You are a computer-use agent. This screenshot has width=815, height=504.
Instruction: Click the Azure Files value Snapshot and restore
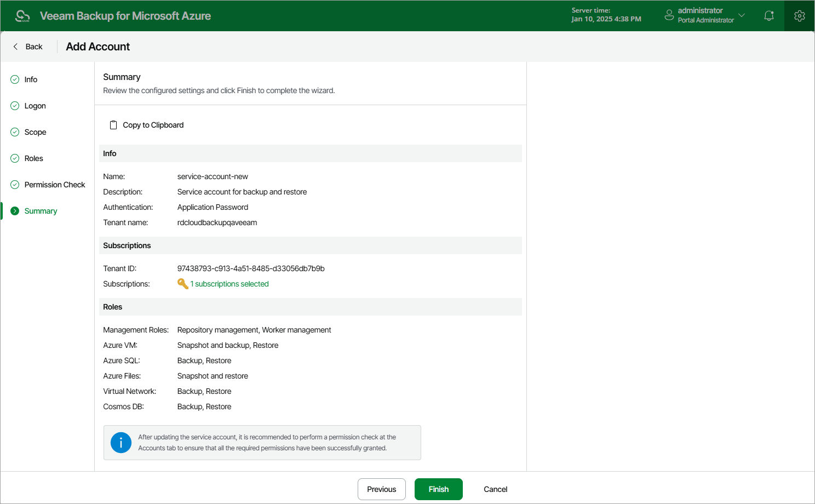tap(213, 376)
